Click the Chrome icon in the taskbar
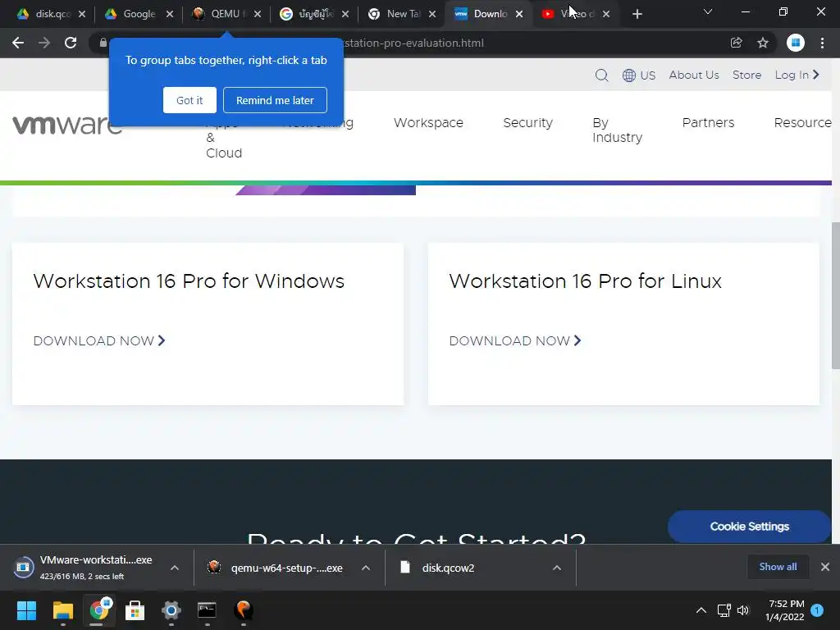The width and height of the screenshot is (840, 630). (98, 610)
